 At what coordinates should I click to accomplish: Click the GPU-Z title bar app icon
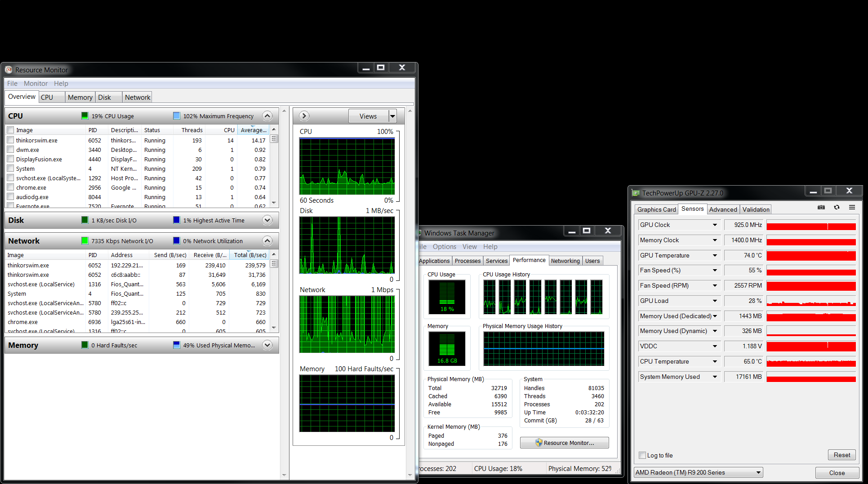[636, 193]
